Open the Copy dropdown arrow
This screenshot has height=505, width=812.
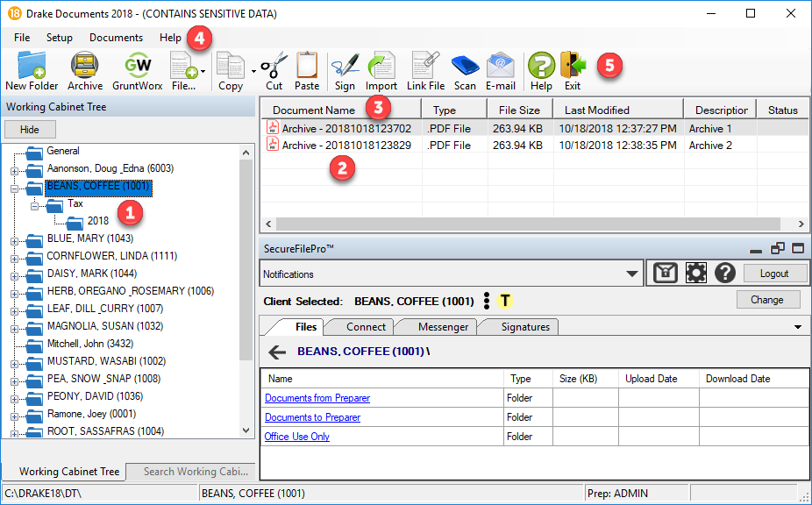click(x=253, y=72)
